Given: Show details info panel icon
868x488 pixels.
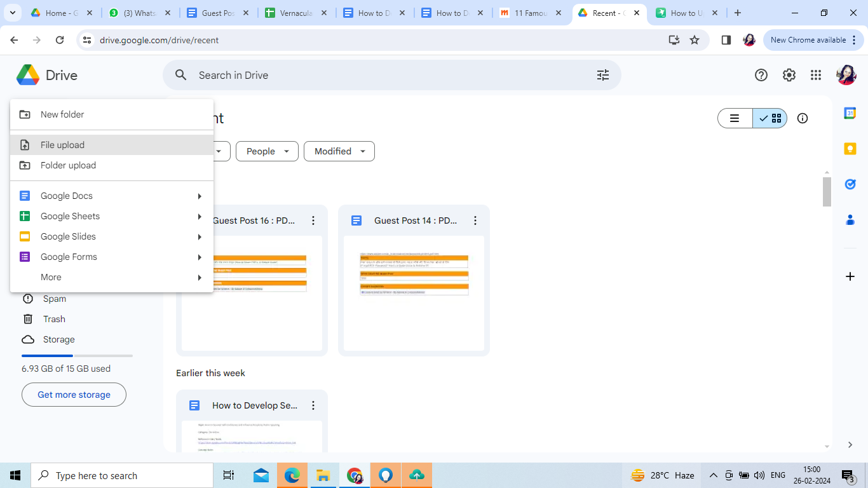Looking at the screenshot, I should click(x=803, y=118).
